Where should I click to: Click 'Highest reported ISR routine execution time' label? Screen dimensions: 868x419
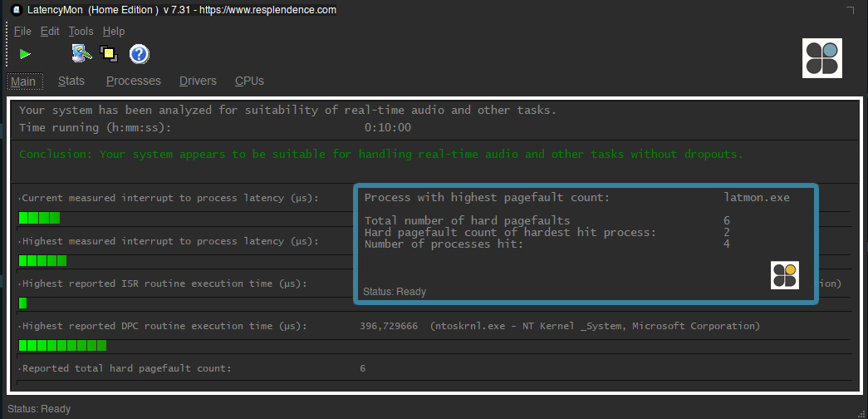(x=163, y=283)
